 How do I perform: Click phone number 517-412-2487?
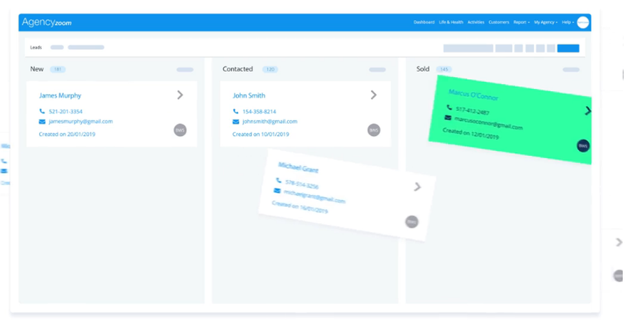coord(472,110)
